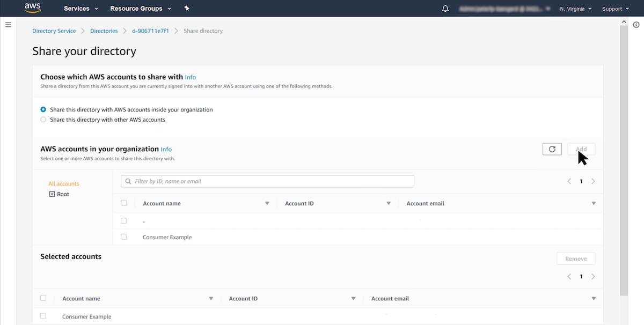
Task: Check Consumer Example in Selected accounts
Action: click(43, 316)
